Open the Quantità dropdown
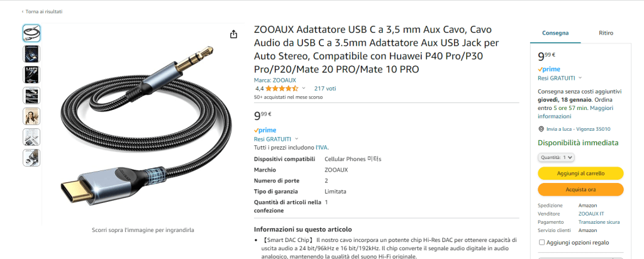This screenshot has width=644, height=259. click(x=556, y=157)
